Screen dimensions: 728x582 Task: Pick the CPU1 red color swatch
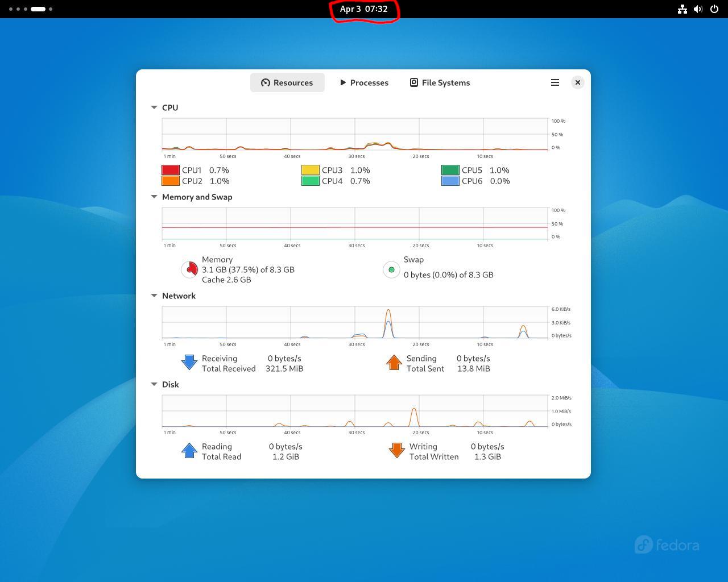click(x=171, y=170)
